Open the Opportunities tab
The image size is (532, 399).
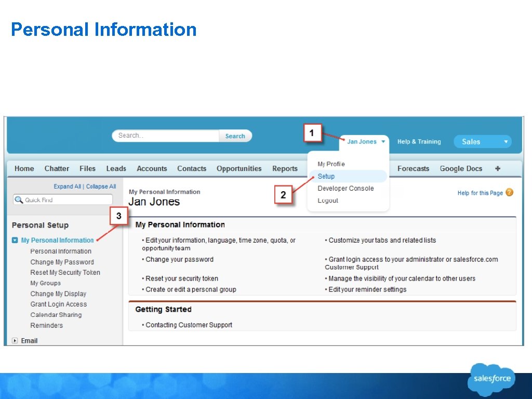[x=239, y=169]
